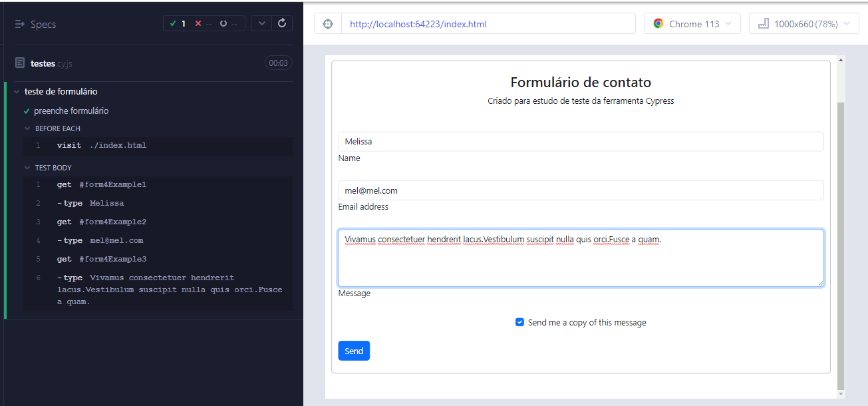Rerun all tests with the refresh icon
The width and height of the screenshot is (868, 406).
281,23
